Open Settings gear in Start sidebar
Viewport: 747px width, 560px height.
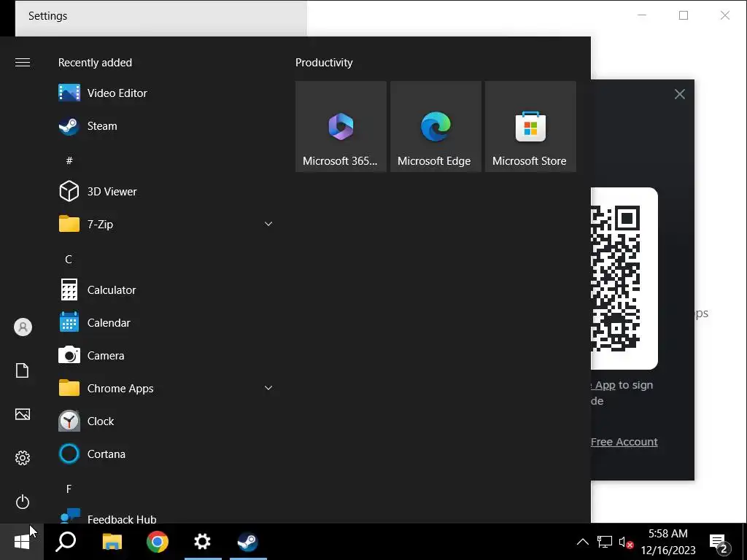pyautogui.click(x=23, y=458)
